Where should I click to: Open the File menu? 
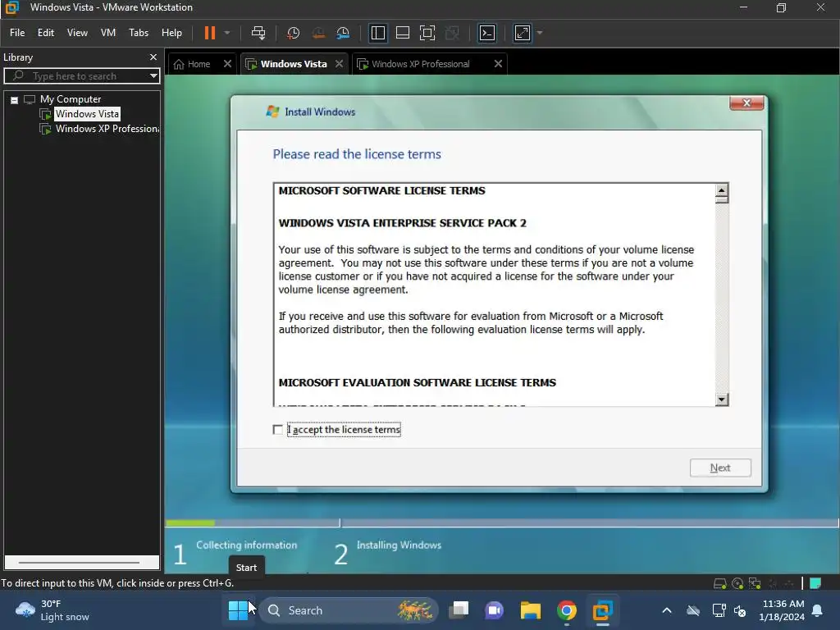(17, 33)
